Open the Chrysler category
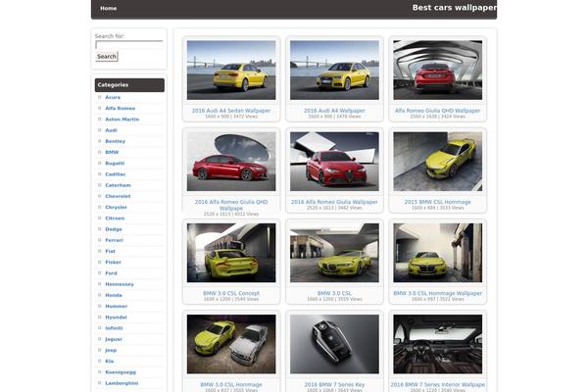The image size is (588, 392). pyautogui.click(x=116, y=207)
